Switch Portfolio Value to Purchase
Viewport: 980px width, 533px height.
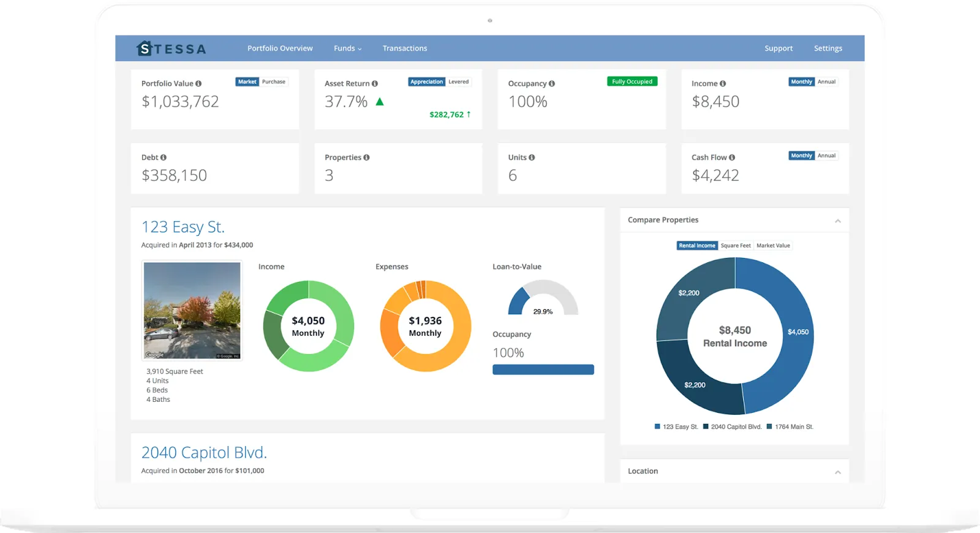(x=274, y=81)
